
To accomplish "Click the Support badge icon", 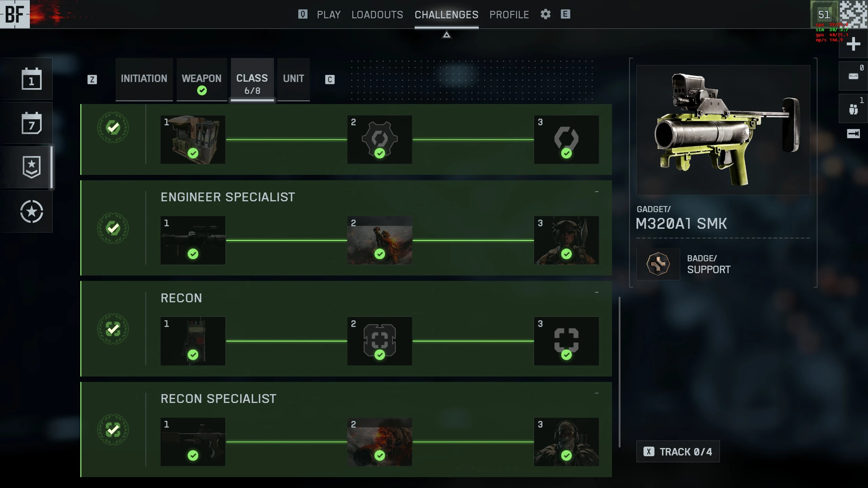I will click(x=658, y=264).
